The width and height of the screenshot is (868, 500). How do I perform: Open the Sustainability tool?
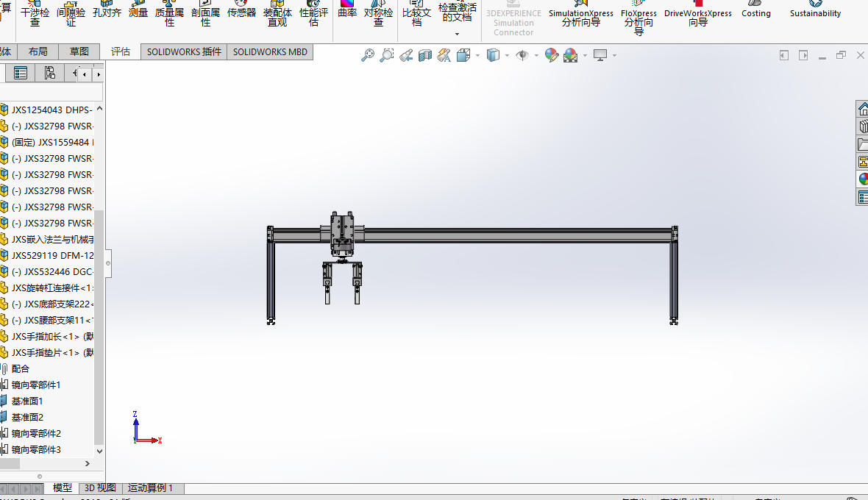pyautogui.click(x=815, y=11)
